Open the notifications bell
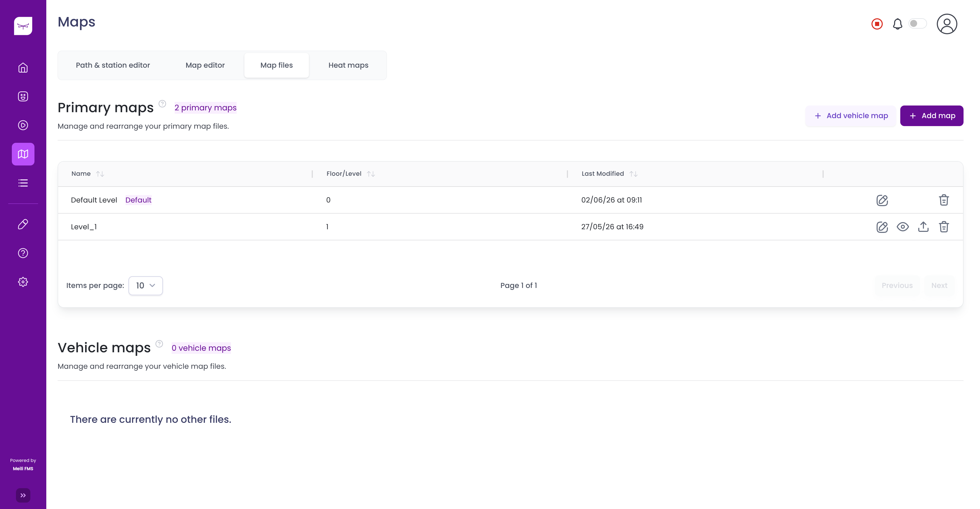Image resolution: width=980 pixels, height=509 pixels. click(897, 24)
